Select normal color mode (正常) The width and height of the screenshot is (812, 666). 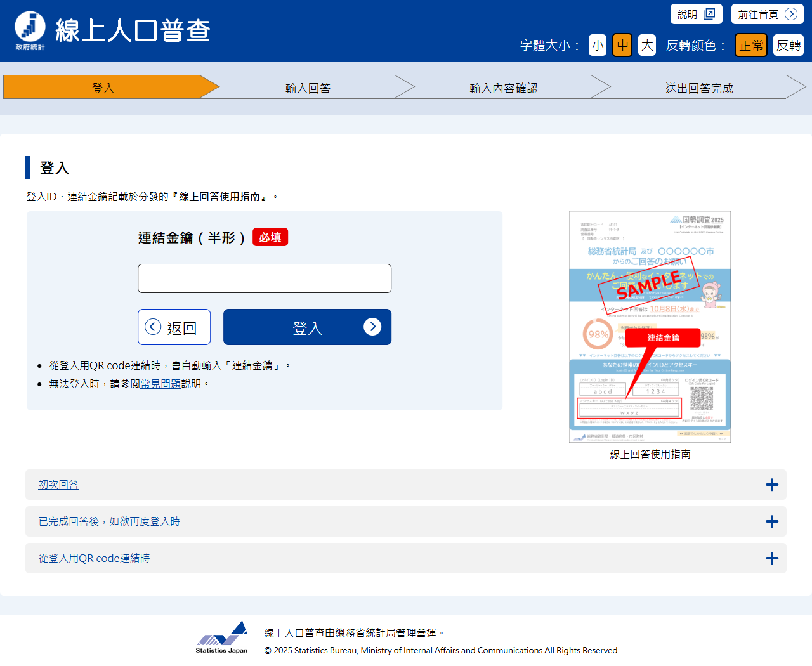pyautogui.click(x=751, y=45)
